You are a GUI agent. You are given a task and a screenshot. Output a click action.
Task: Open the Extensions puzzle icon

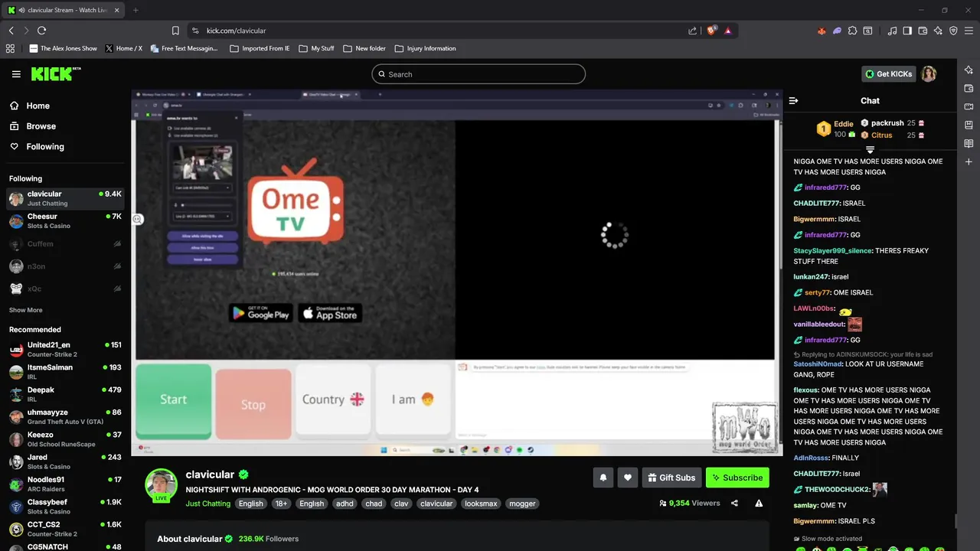coord(852,31)
